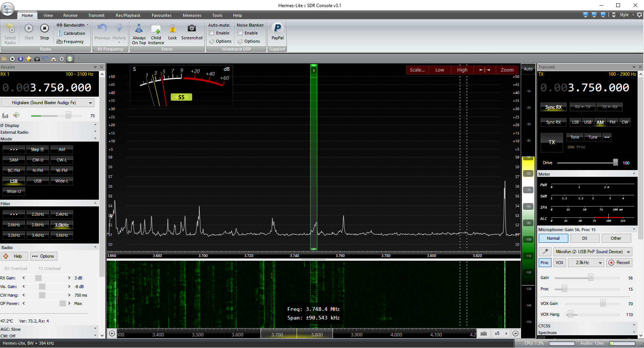
Task: Toggle Always On Top icon
Action: click(x=139, y=29)
